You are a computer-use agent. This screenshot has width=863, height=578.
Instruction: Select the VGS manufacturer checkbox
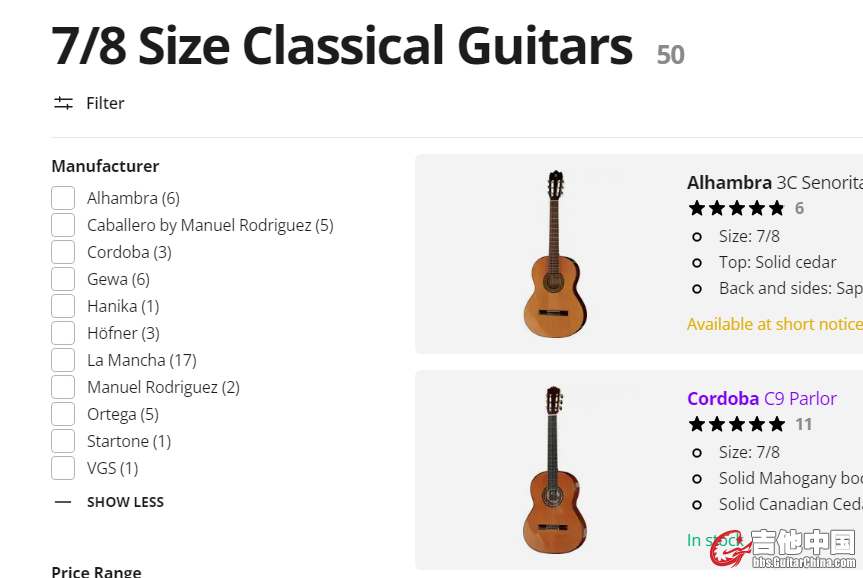pyautogui.click(x=63, y=468)
